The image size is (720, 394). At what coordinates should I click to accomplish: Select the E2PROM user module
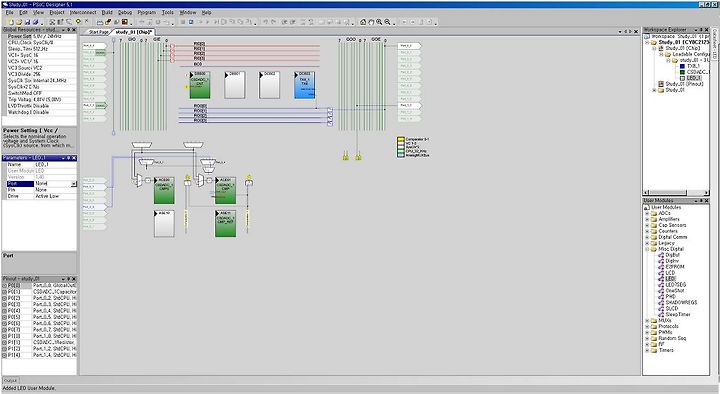(x=675, y=267)
